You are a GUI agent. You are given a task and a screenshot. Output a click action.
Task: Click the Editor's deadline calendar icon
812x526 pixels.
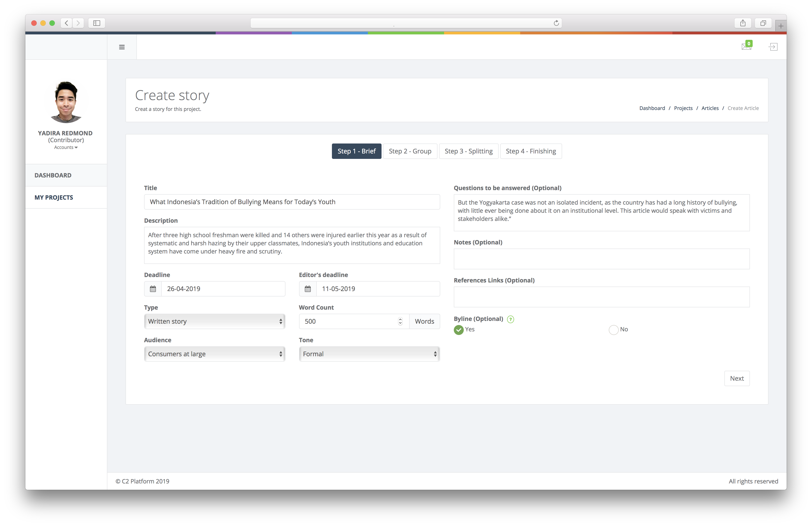coord(308,289)
